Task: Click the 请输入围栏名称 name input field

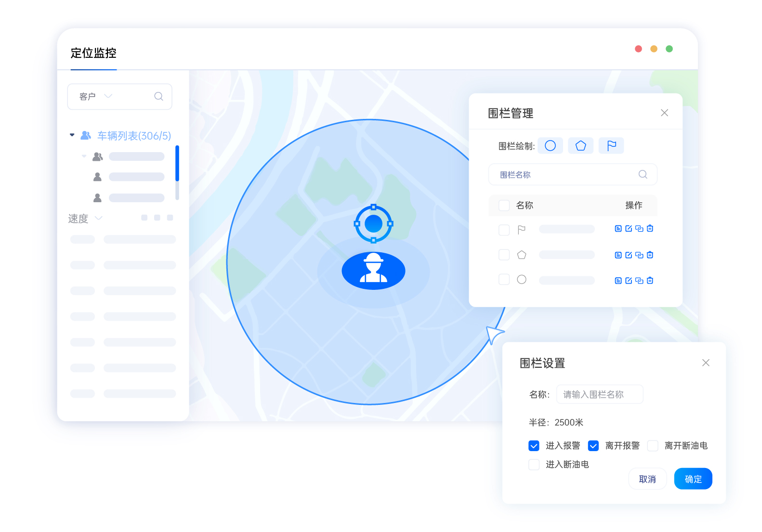Action: click(599, 394)
